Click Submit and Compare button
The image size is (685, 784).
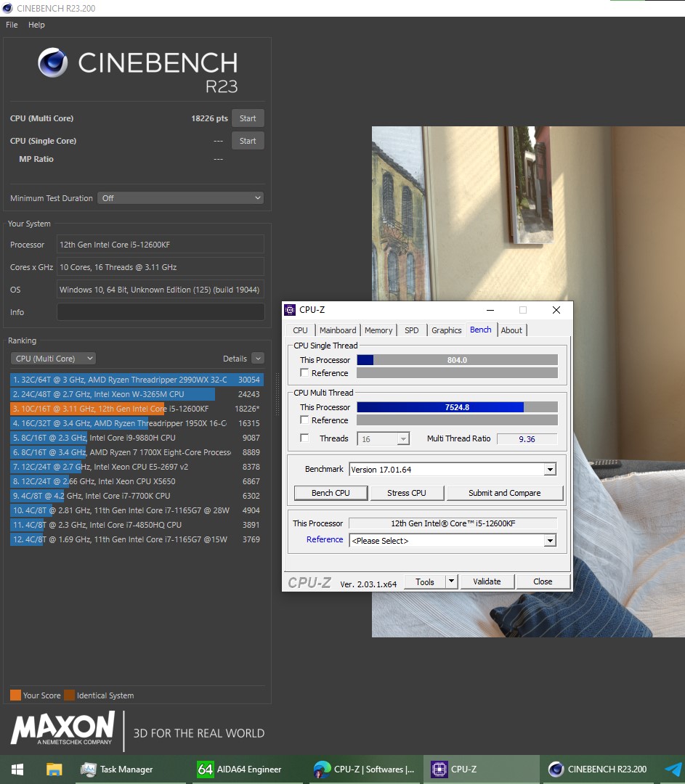(504, 493)
